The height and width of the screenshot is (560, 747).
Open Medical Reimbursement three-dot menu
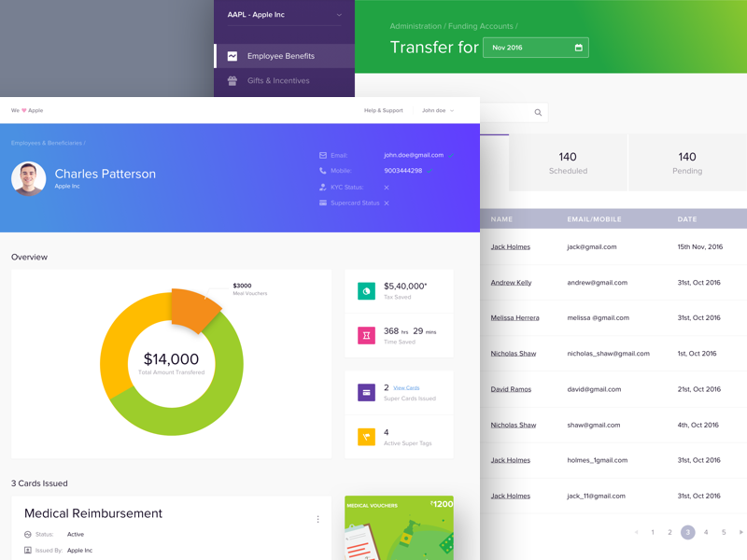click(x=317, y=520)
